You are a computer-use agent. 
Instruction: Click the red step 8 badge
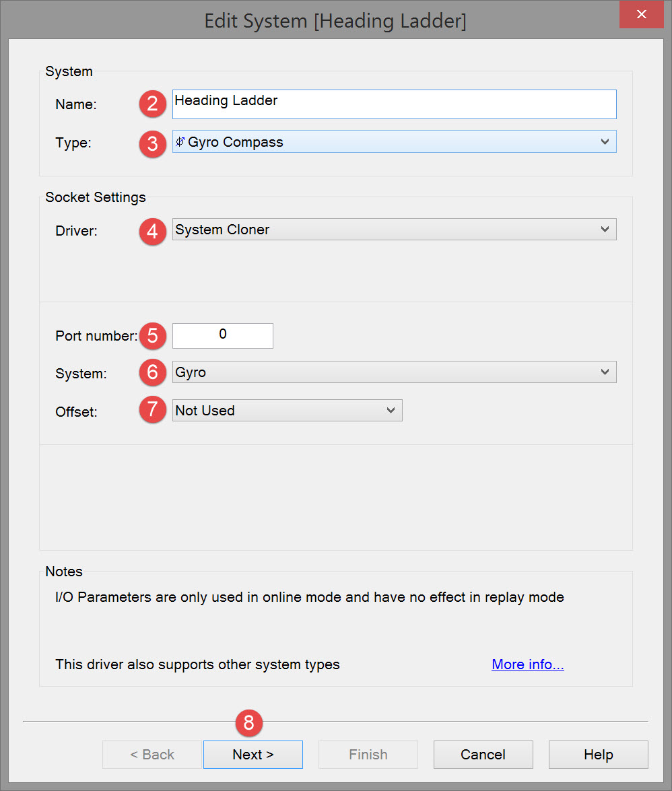pos(249,723)
